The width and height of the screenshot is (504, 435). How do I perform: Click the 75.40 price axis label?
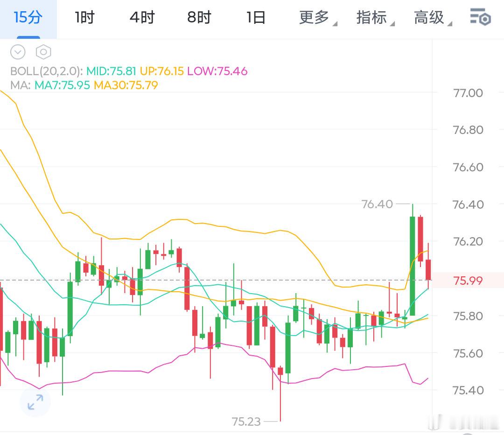pos(468,390)
